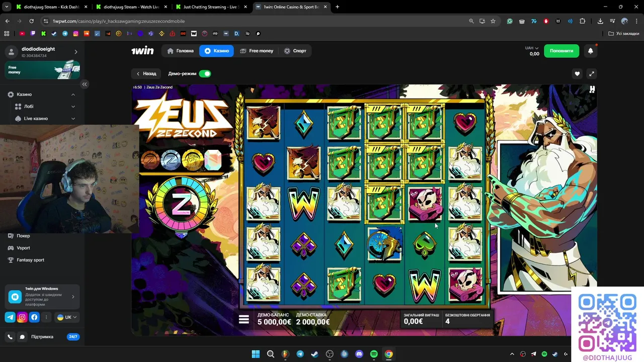The image size is (644, 362).
Task: Open 1win Instagram social link
Action: tap(22, 317)
